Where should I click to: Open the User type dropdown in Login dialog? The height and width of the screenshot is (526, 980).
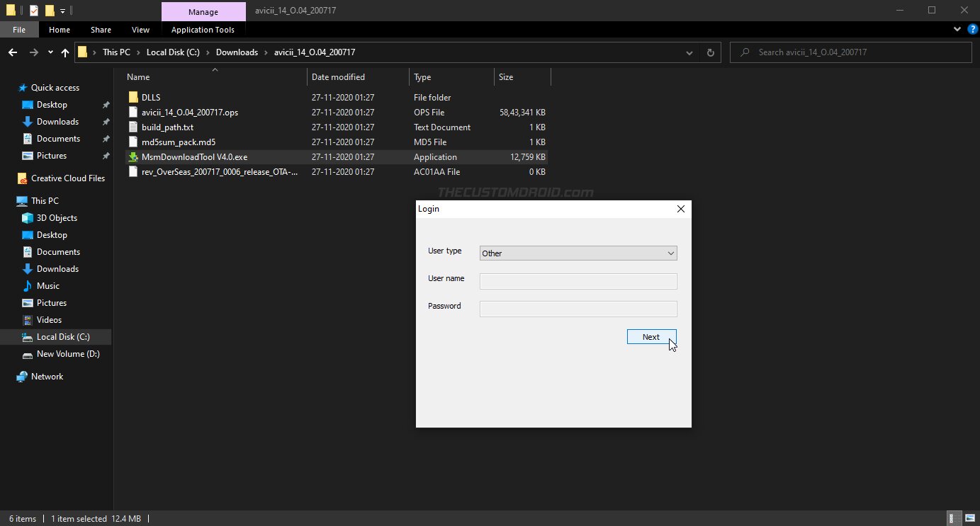[670, 253]
